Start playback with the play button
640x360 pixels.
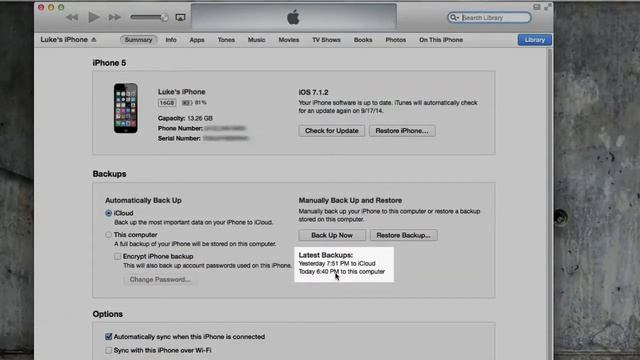point(93,17)
